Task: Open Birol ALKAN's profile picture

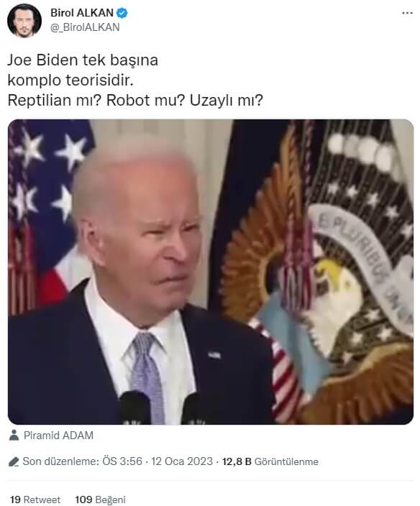Action: (x=24, y=21)
